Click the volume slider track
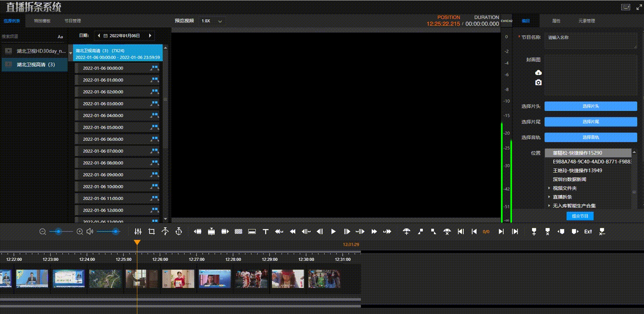 point(107,232)
